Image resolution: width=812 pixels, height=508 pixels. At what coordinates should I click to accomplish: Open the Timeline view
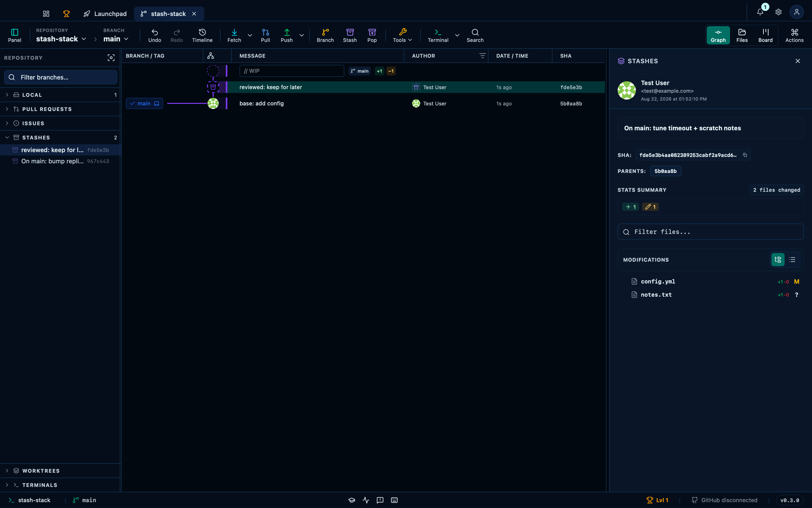pos(202,35)
